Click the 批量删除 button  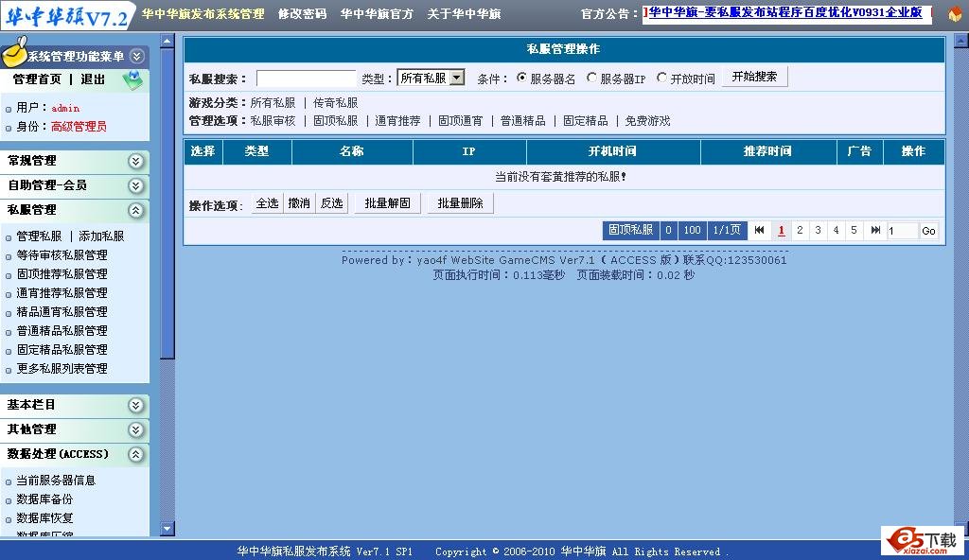coord(461,203)
